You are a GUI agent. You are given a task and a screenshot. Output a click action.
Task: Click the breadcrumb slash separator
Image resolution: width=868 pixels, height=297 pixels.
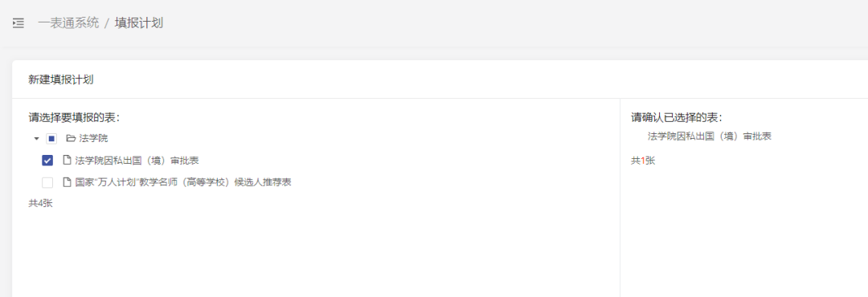tap(107, 23)
